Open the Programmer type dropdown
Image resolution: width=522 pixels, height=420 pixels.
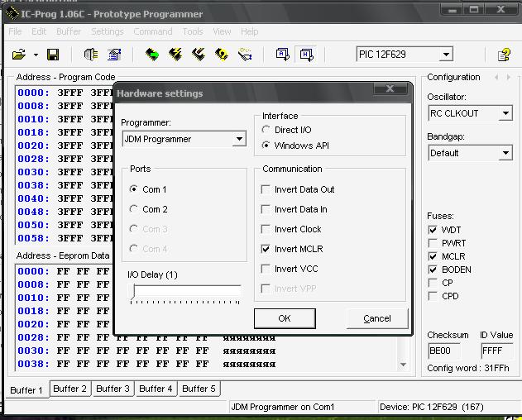tap(239, 139)
